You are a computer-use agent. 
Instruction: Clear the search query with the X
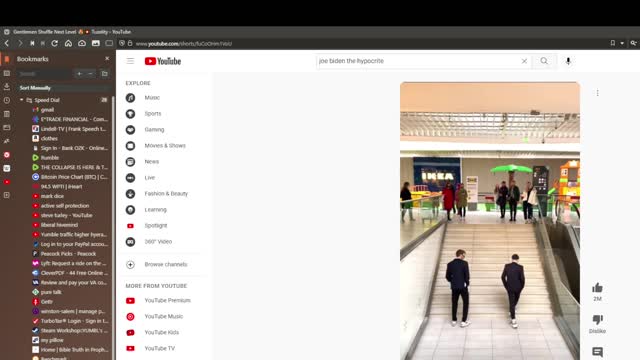(524, 61)
